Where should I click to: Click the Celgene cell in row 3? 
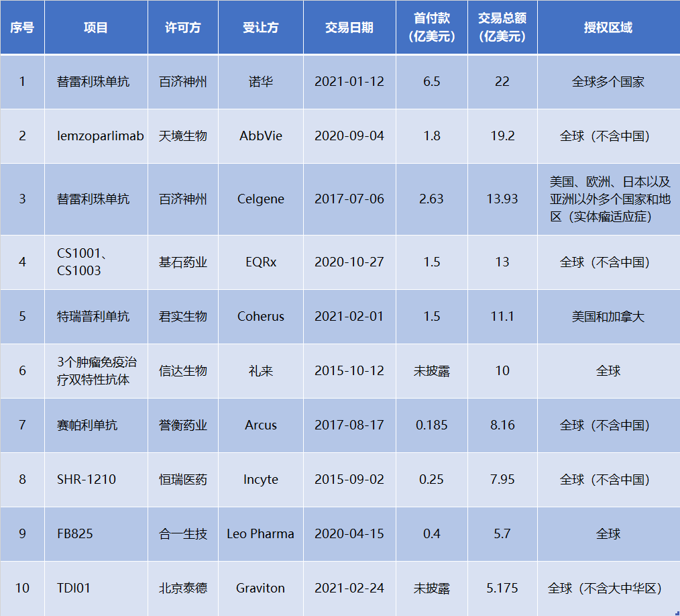click(x=260, y=199)
